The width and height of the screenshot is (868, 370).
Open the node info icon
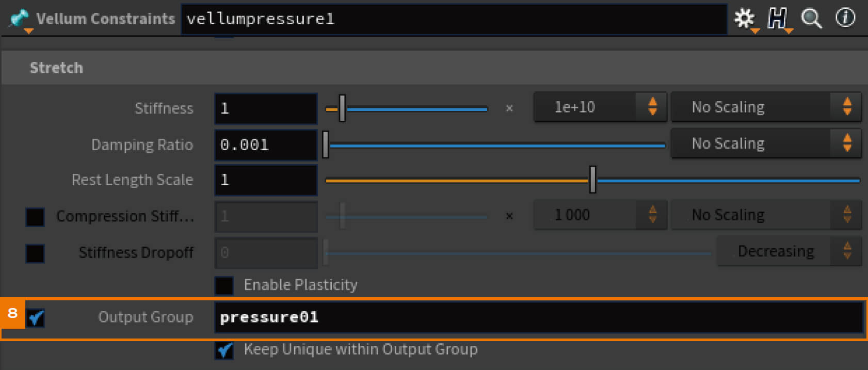[845, 18]
